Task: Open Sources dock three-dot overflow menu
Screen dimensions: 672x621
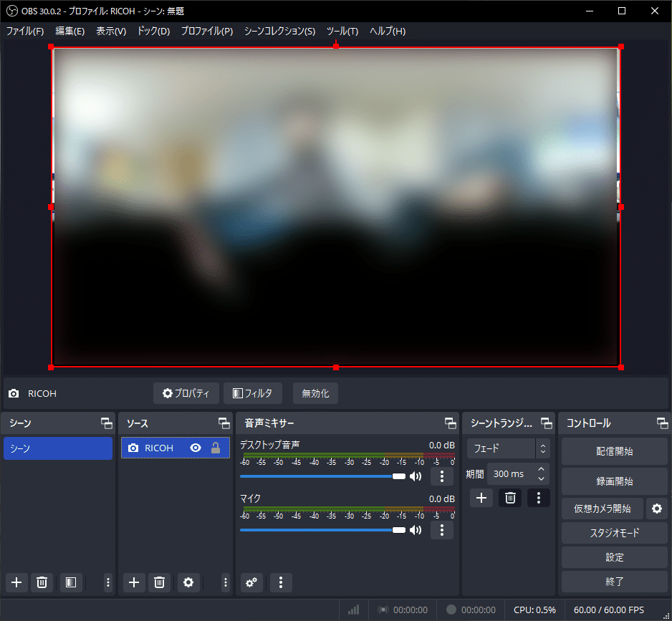Action: pyautogui.click(x=226, y=582)
